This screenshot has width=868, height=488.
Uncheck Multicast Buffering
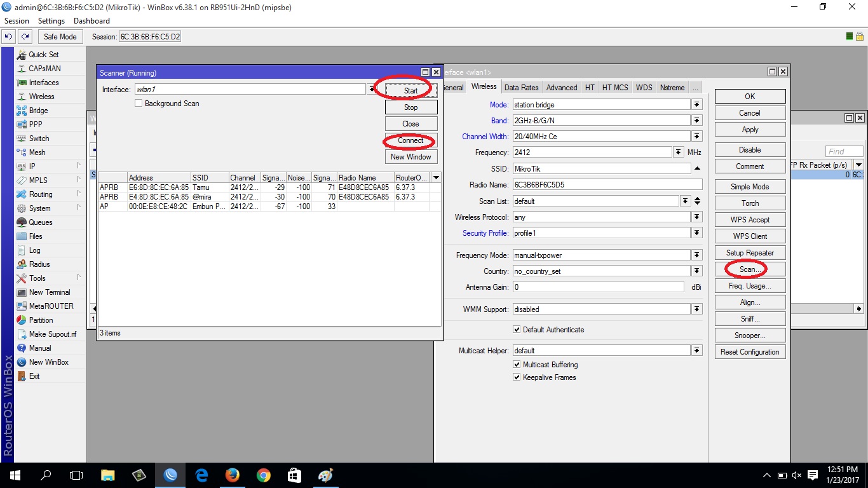pos(517,365)
